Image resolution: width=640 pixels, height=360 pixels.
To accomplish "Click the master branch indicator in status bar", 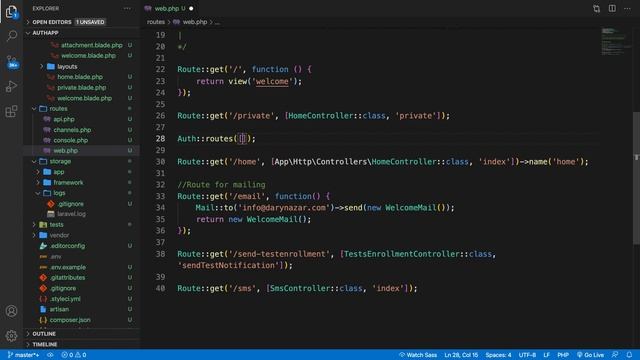I will [23, 355].
